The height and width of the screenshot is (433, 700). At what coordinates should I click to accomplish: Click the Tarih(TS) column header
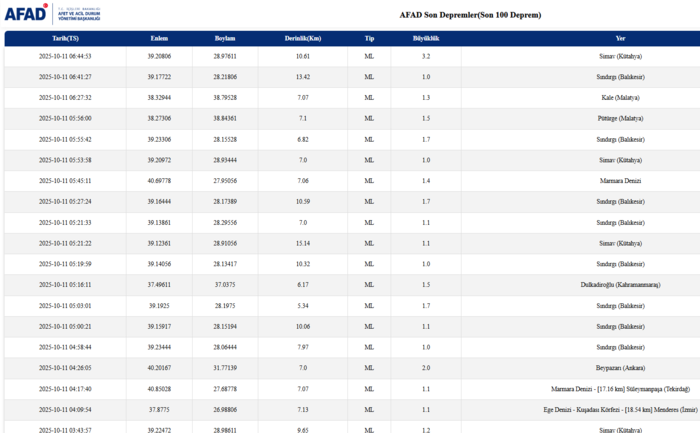[x=65, y=38]
